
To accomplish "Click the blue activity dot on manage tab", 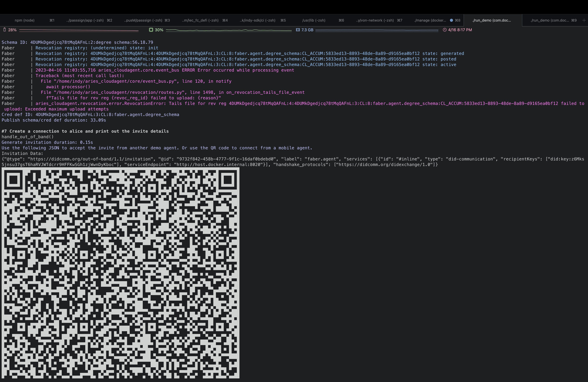I will coord(451,20).
